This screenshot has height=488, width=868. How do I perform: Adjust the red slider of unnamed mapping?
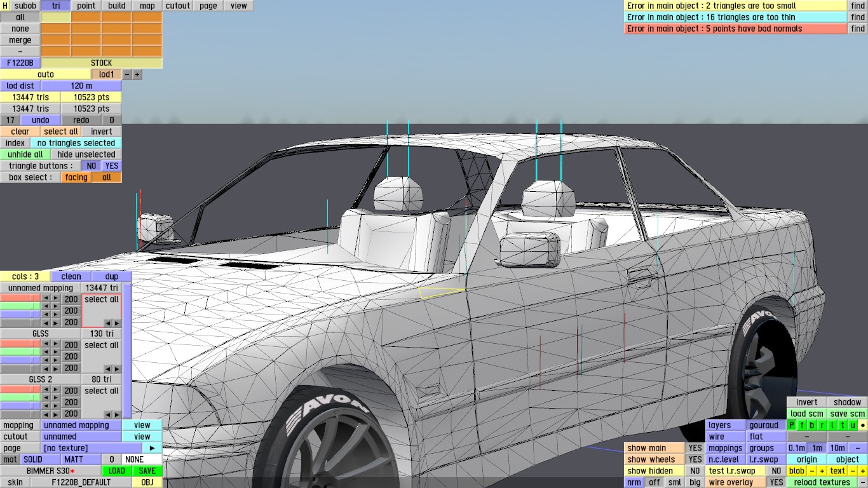point(20,299)
